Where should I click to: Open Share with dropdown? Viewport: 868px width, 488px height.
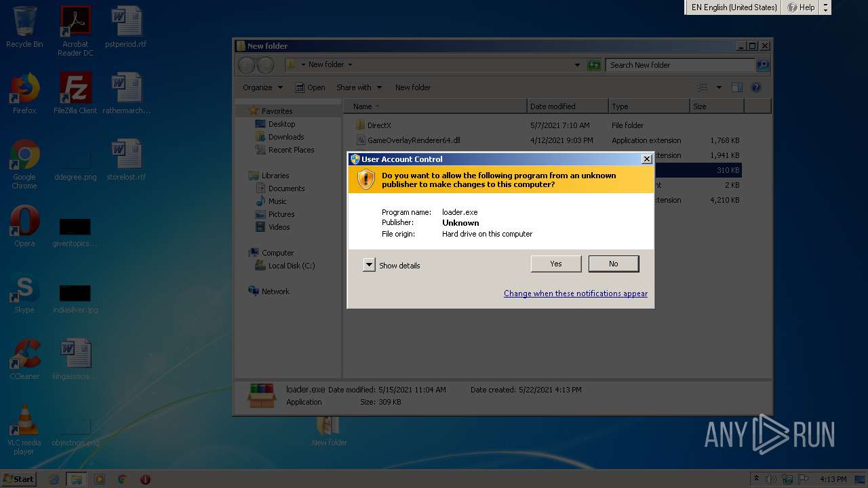pos(359,87)
